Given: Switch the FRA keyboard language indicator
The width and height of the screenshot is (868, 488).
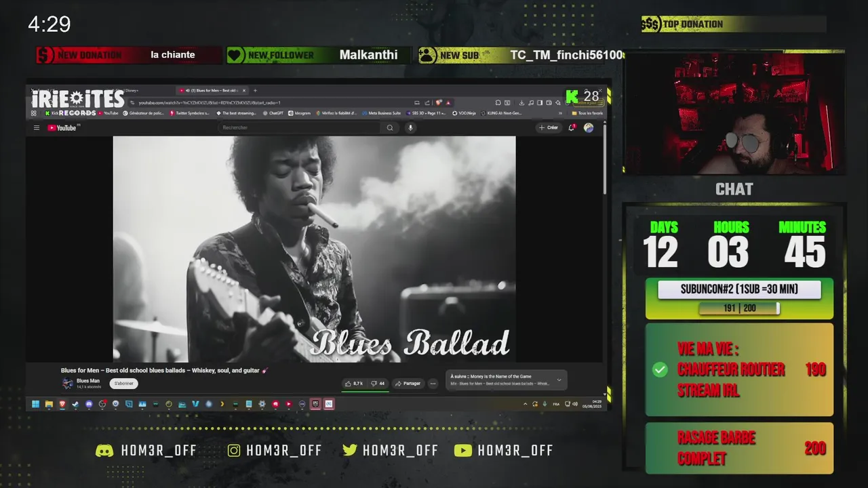Looking at the screenshot, I should click(556, 404).
